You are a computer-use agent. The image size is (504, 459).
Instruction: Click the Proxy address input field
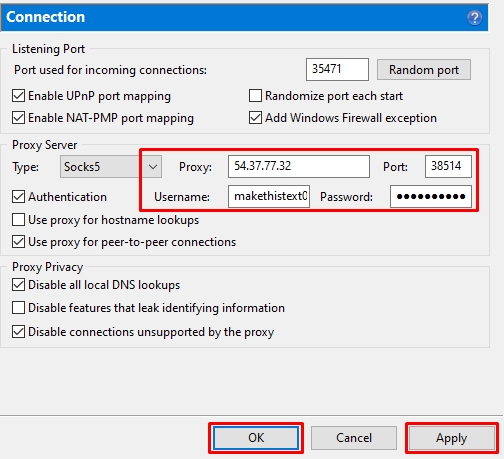point(299,166)
